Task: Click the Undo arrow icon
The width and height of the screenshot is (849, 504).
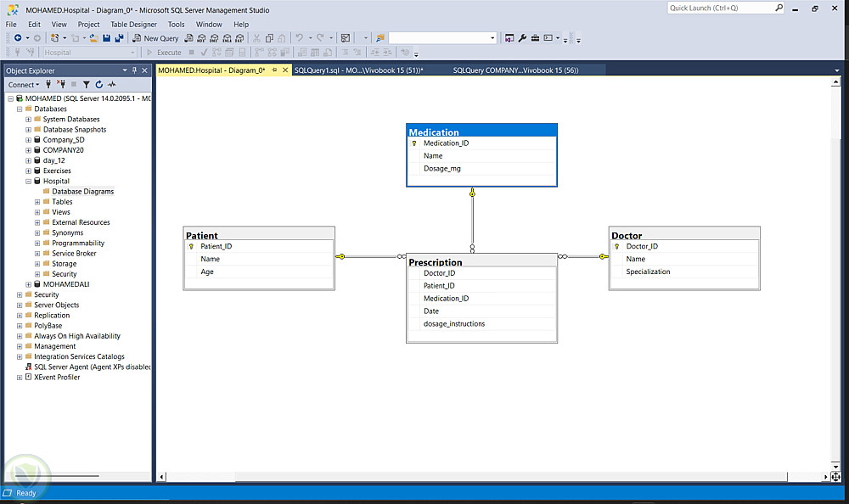Action: (299, 38)
